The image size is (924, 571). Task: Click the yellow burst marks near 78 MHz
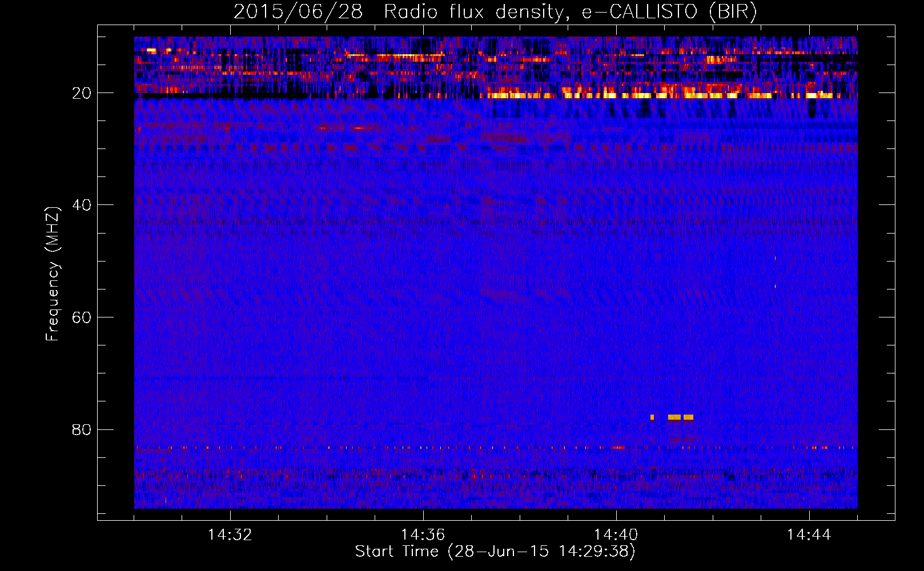click(x=672, y=417)
